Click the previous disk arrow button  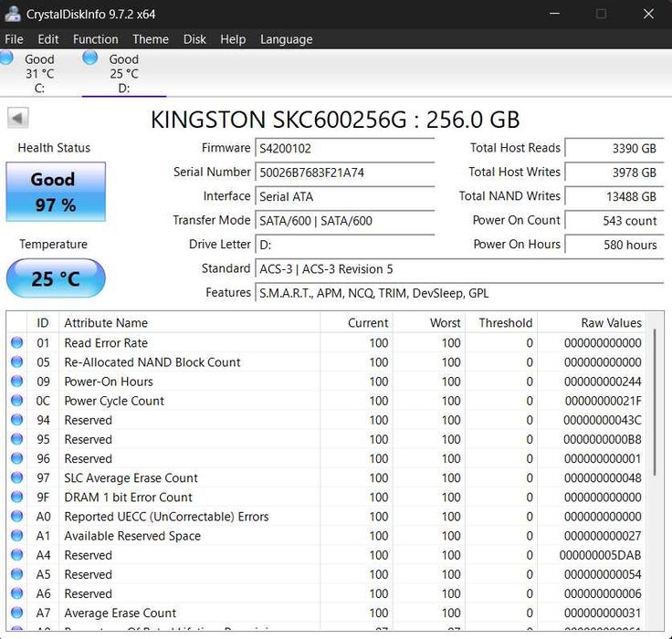[18, 118]
